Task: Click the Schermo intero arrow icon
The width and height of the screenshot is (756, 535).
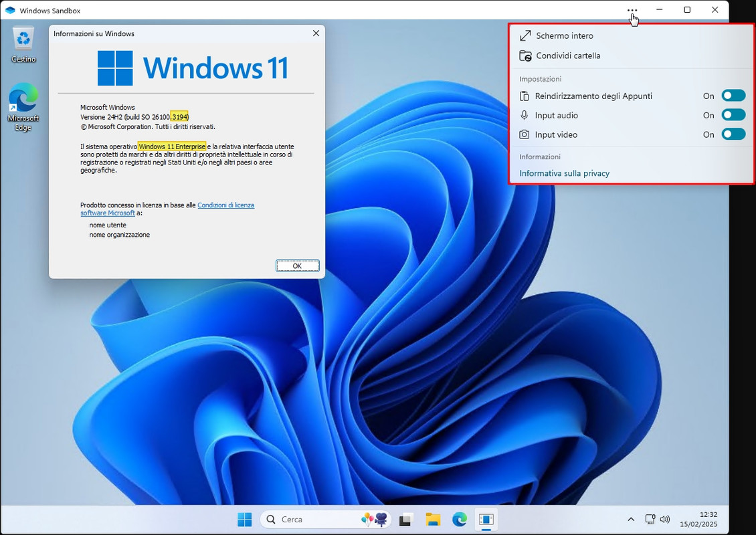Action: pos(525,35)
